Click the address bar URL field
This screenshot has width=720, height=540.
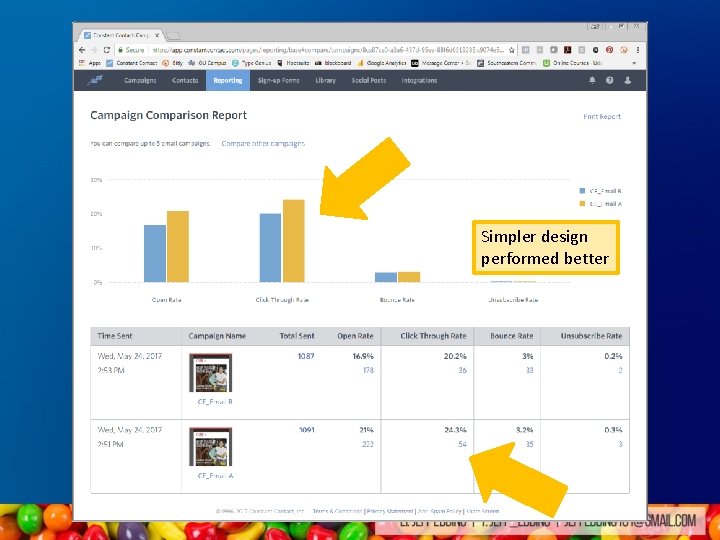[x=328, y=50]
